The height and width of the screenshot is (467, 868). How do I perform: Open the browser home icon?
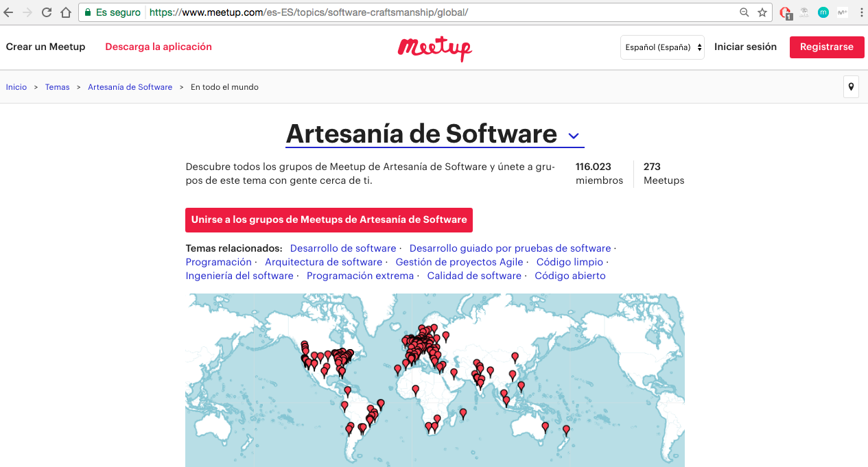(66, 12)
